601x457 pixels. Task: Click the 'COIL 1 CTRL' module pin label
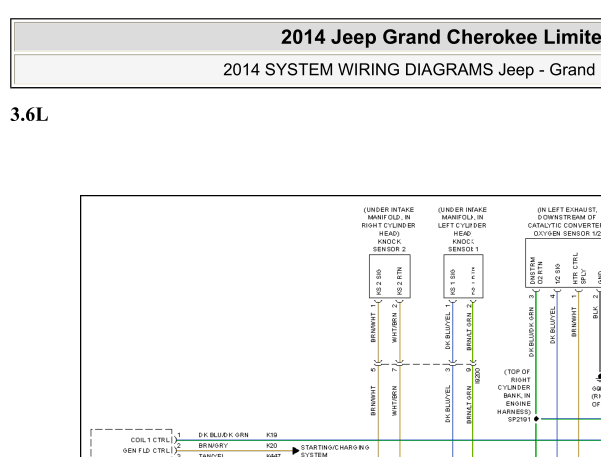150,440
